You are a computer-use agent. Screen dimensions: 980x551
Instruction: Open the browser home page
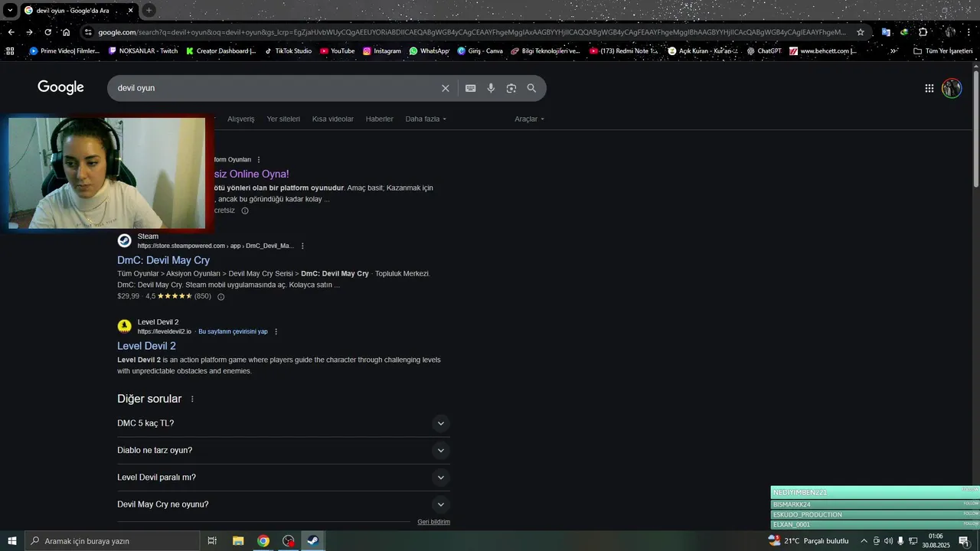(66, 32)
